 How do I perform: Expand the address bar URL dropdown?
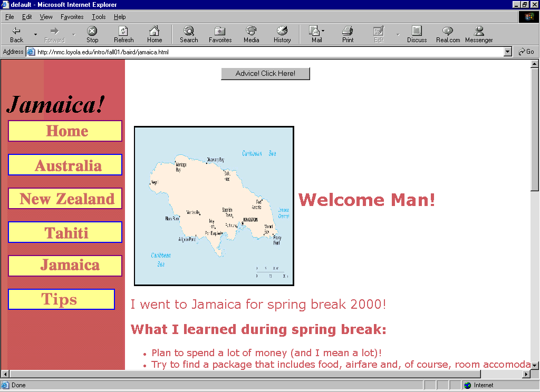coord(508,52)
